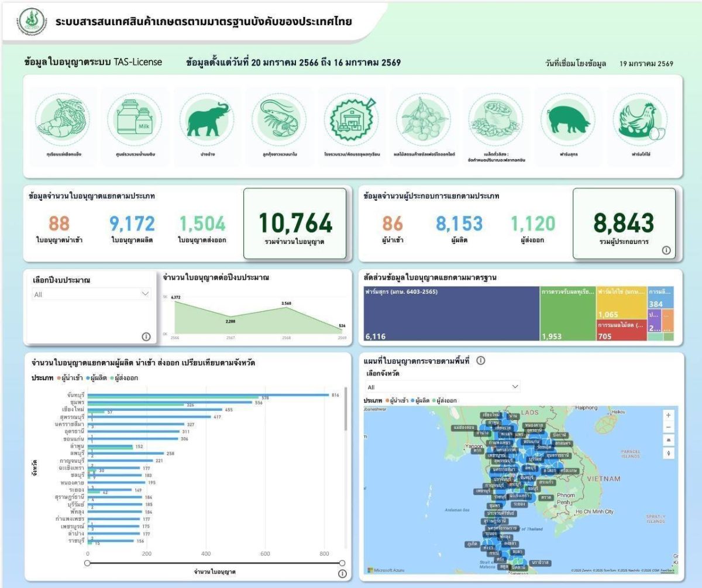Zoom out on the map
This screenshot has width=702, height=588.
click(669, 428)
